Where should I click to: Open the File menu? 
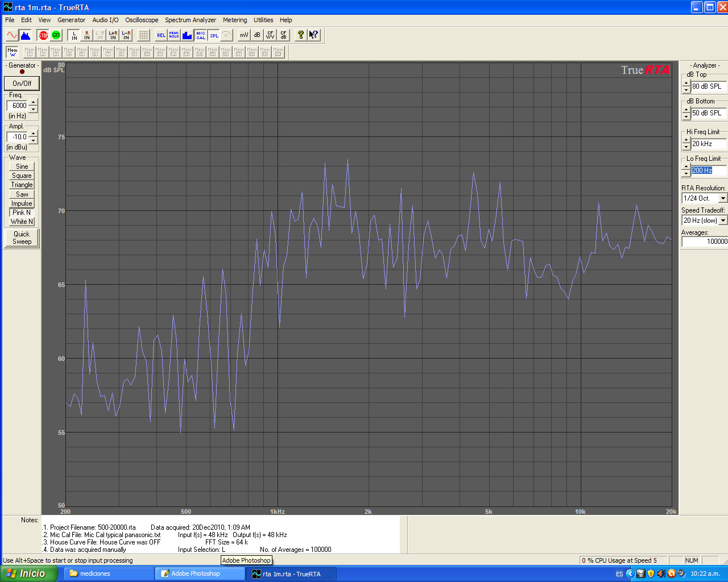pyautogui.click(x=10, y=20)
